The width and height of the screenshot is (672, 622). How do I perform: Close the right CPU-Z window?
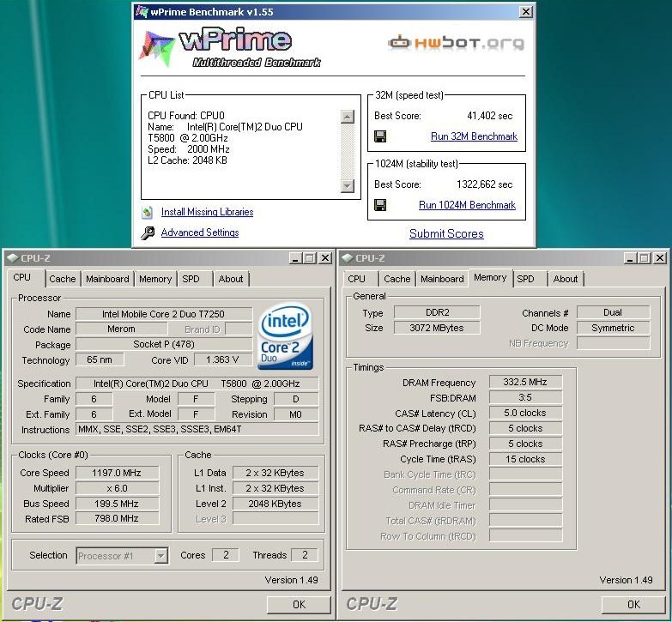[660, 258]
